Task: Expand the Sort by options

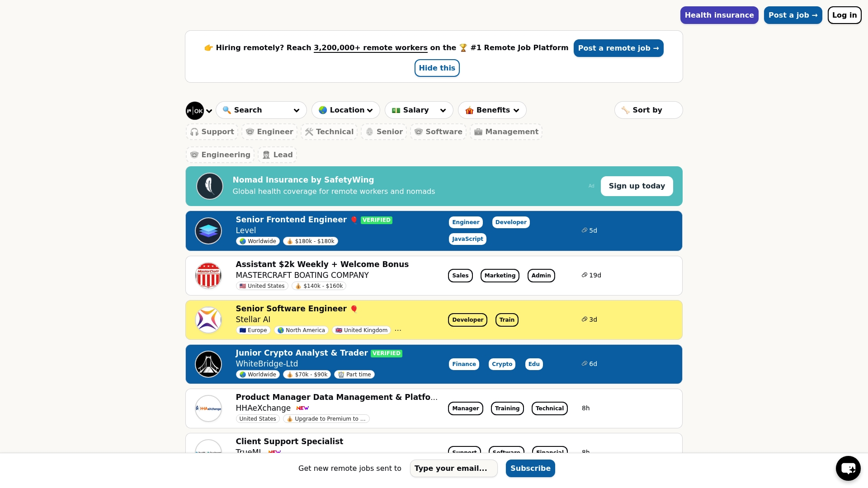Action: click(648, 110)
